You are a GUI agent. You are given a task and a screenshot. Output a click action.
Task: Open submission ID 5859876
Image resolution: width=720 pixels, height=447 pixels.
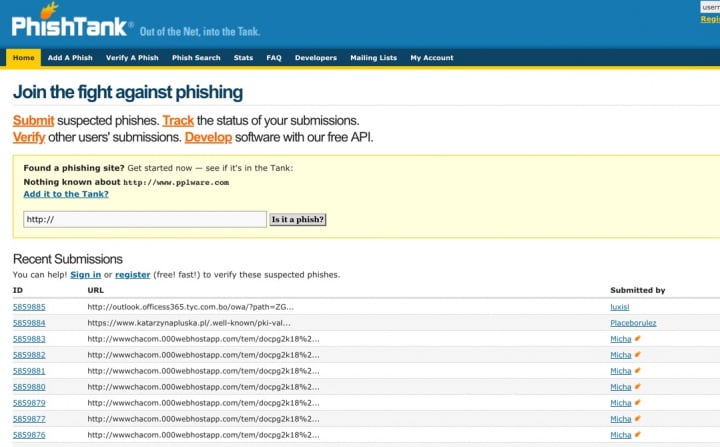(x=29, y=435)
